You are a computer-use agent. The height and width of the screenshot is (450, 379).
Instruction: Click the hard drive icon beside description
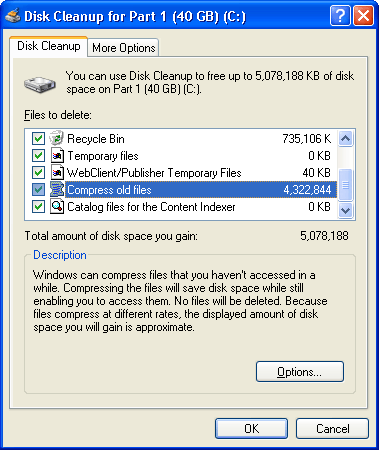(40, 84)
